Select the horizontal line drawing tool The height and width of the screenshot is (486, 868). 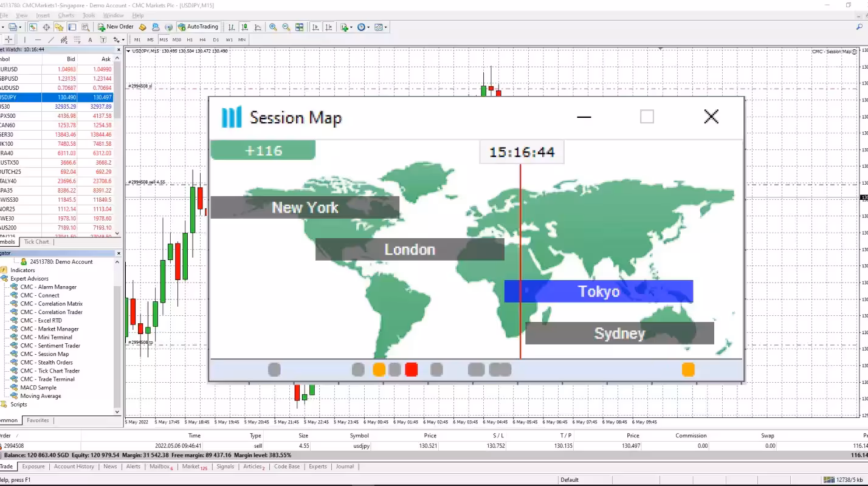pos(38,40)
